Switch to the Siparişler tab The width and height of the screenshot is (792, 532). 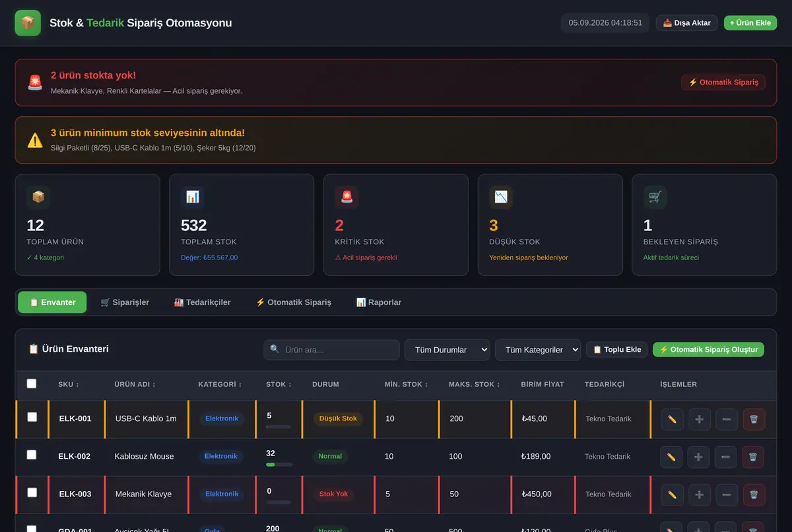pyautogui.click(x=125, y=302)
